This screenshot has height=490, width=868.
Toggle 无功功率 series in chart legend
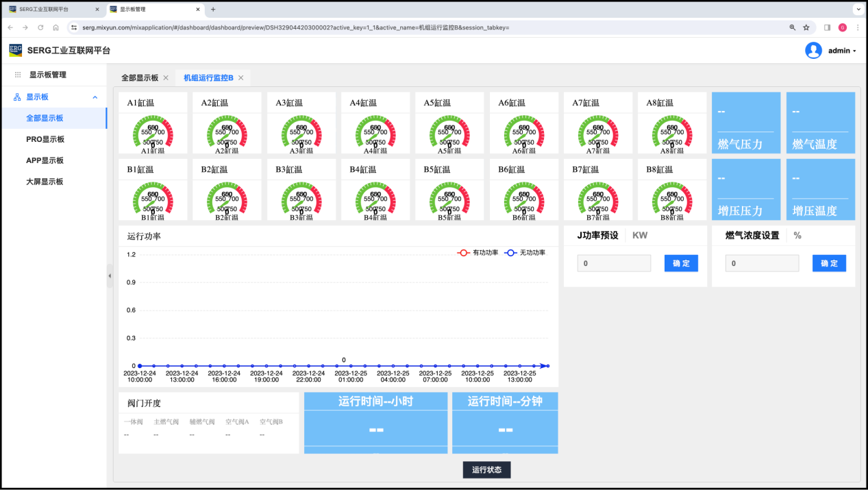(x=525, y=253)
